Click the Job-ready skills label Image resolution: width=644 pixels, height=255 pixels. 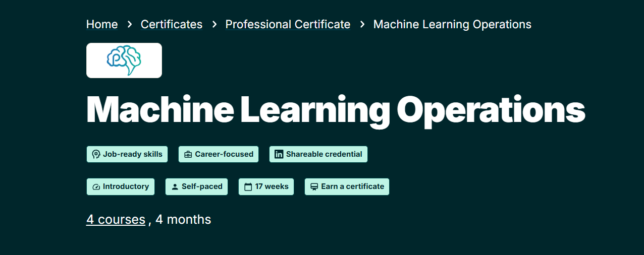point(133,154)
